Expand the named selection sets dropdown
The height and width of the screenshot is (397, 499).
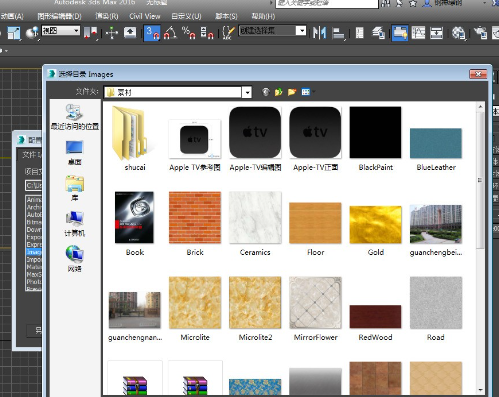(x=301, y=31)
